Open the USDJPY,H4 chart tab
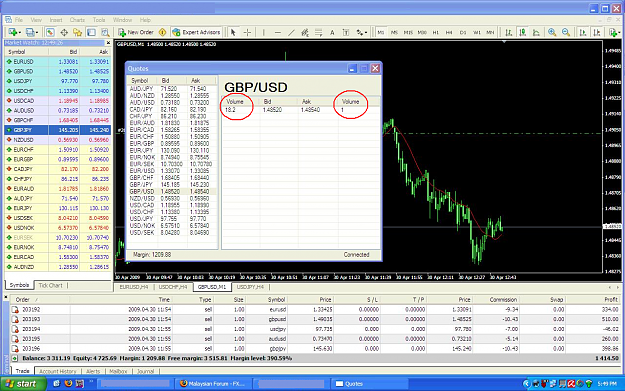 tap(250, 287)
